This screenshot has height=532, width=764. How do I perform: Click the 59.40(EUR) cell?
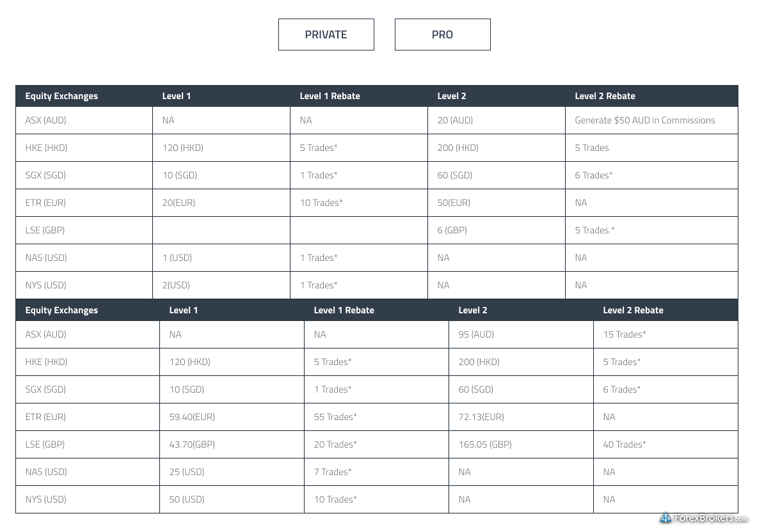click(232, 417)
